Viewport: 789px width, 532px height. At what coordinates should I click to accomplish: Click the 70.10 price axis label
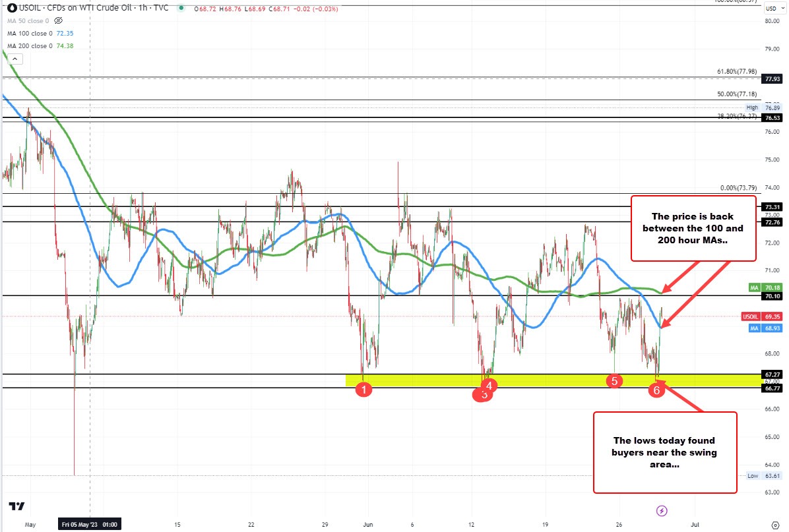[x=772, y=296]
